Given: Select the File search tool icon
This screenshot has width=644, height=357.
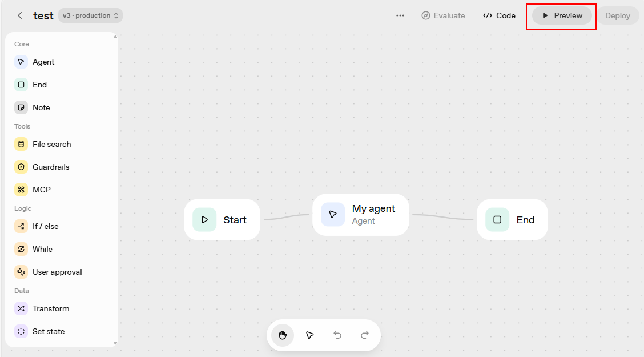Looking at the screenshot, I should click(21, 144).
